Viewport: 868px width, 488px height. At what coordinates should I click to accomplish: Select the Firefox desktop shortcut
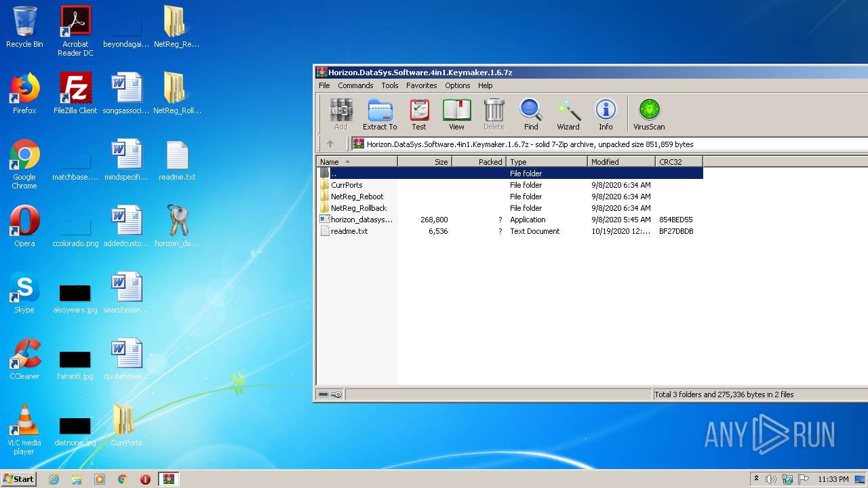point(24,94)
